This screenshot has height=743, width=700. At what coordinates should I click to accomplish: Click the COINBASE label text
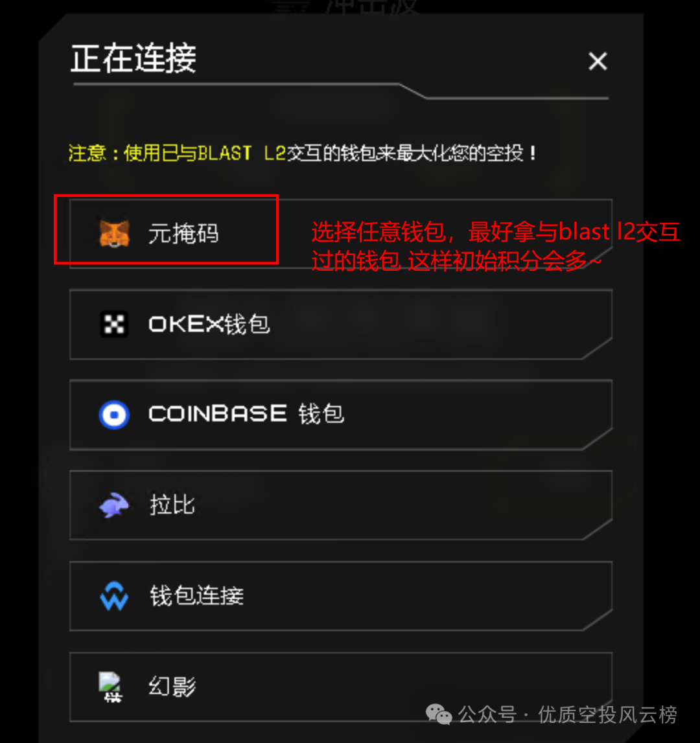coord(218,414)
